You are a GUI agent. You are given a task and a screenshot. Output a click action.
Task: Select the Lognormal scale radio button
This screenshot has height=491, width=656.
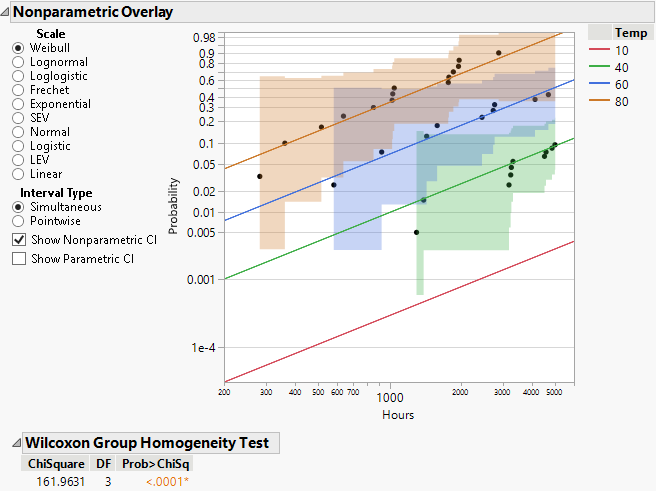pyautogui.click(x=19, y=62)
